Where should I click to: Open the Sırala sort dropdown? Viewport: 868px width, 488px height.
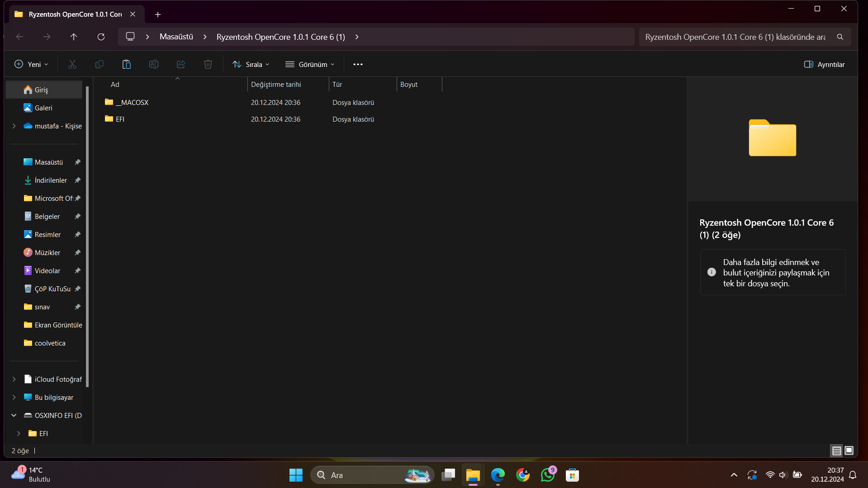tap(251, 64)
